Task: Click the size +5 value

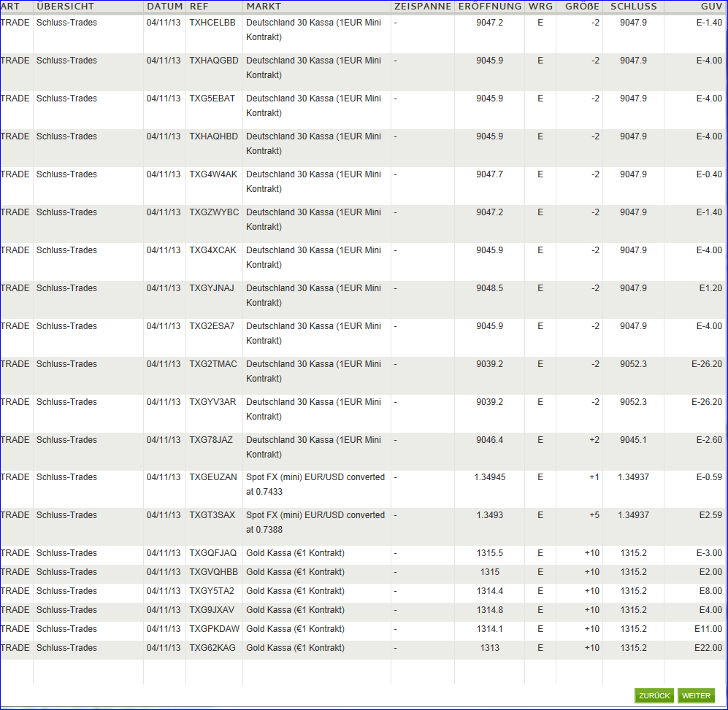Action: [x=594, y=515]
